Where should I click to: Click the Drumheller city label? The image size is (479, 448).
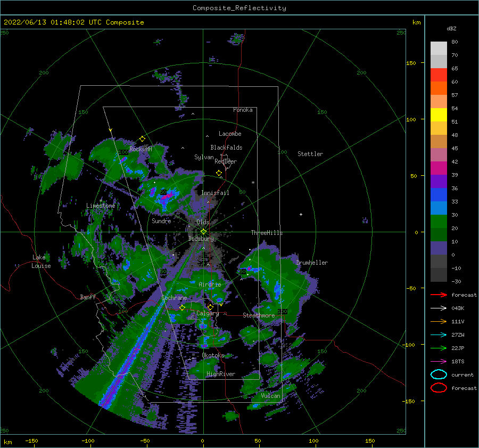(312, 263)
